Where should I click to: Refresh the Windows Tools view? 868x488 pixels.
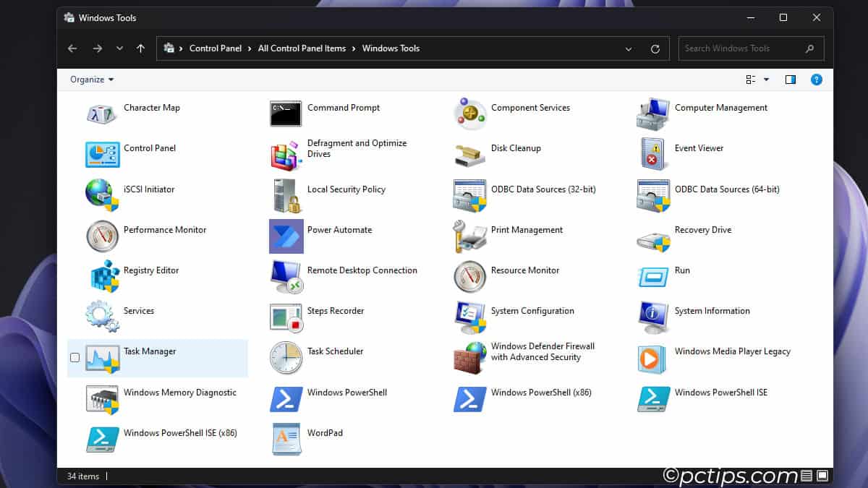click(x=655, y=48)
